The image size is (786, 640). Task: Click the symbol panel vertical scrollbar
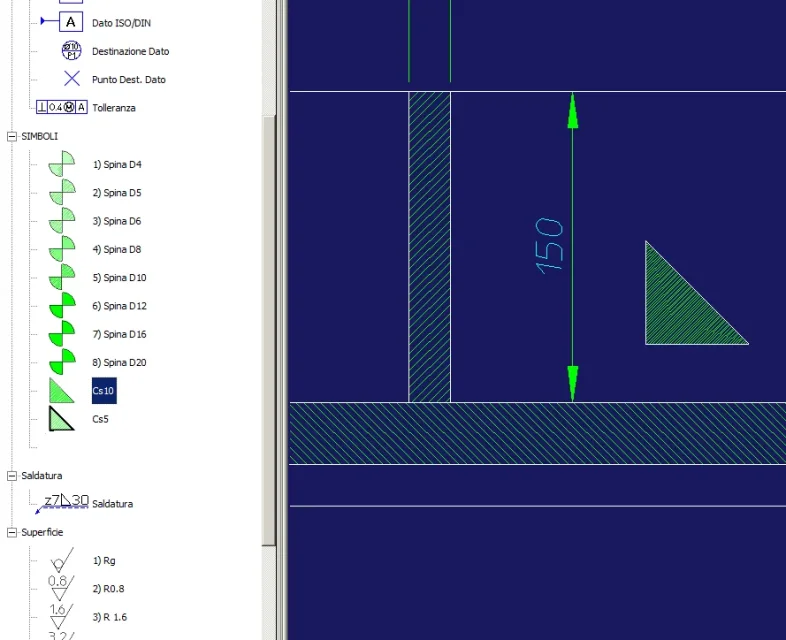pyautogui.click(x=269, y=330)
